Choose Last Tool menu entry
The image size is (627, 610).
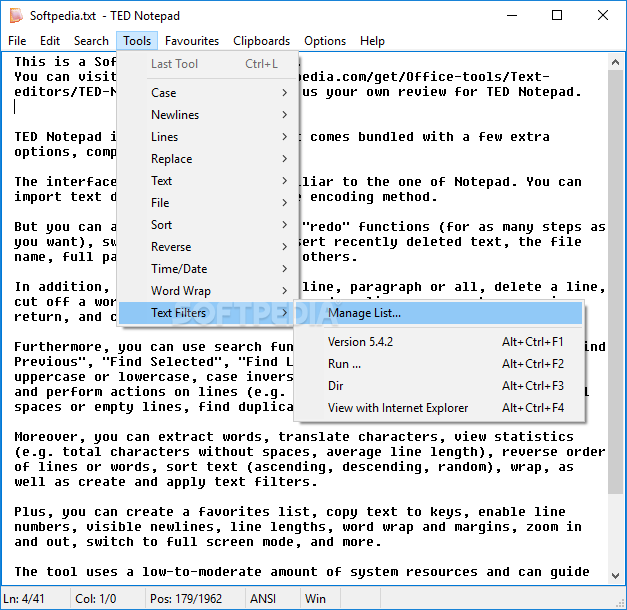click(208, 64)
